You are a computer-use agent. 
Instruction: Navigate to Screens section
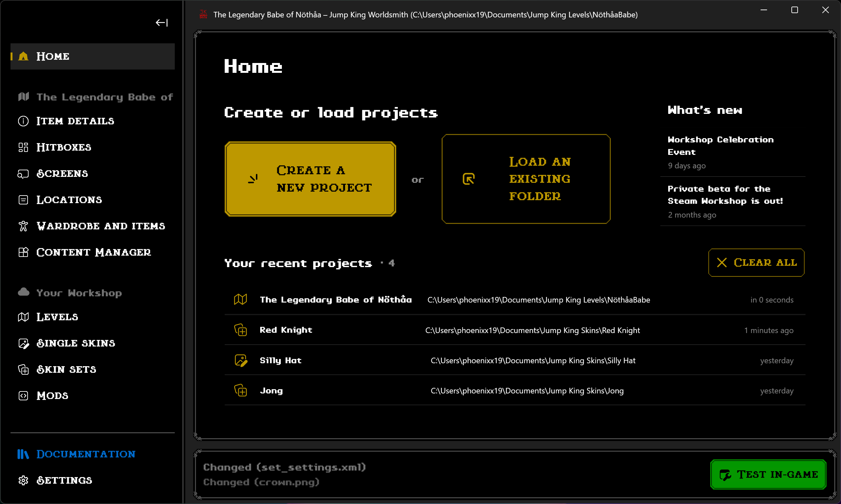pyautogui.click(x=62, y=173)
